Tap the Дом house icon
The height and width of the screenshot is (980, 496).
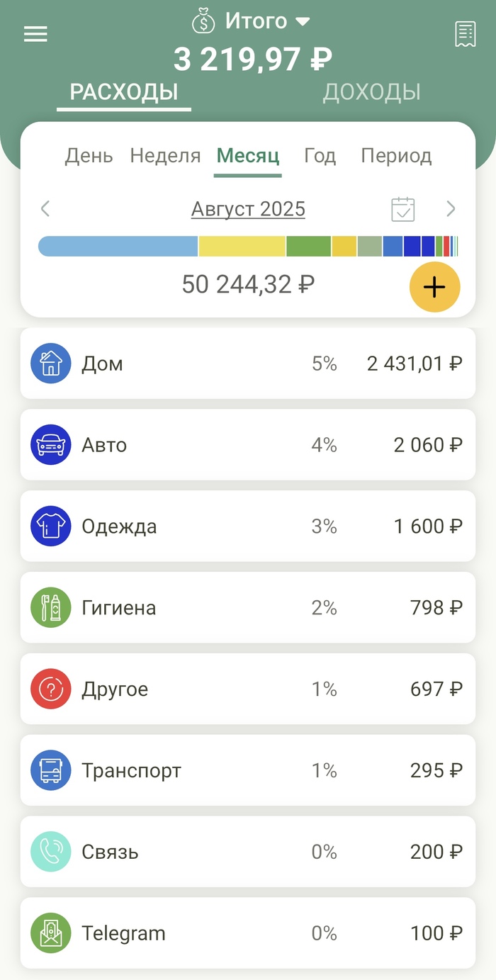coord(51,364)
